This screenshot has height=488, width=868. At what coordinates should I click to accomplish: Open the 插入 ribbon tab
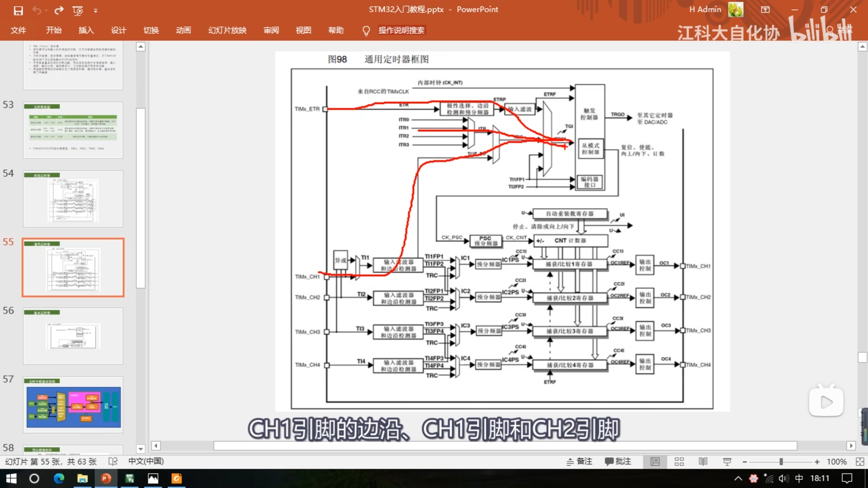[86, 30]
